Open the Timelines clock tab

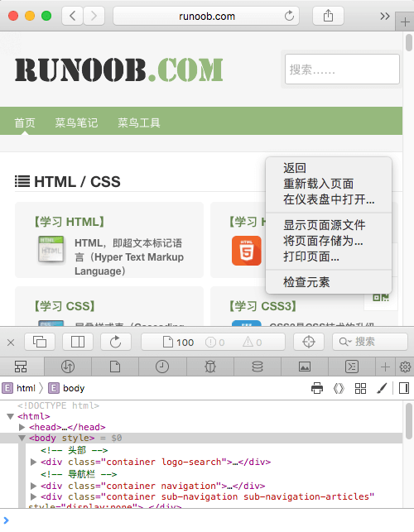pyautogui.click(x=162, y=367)
